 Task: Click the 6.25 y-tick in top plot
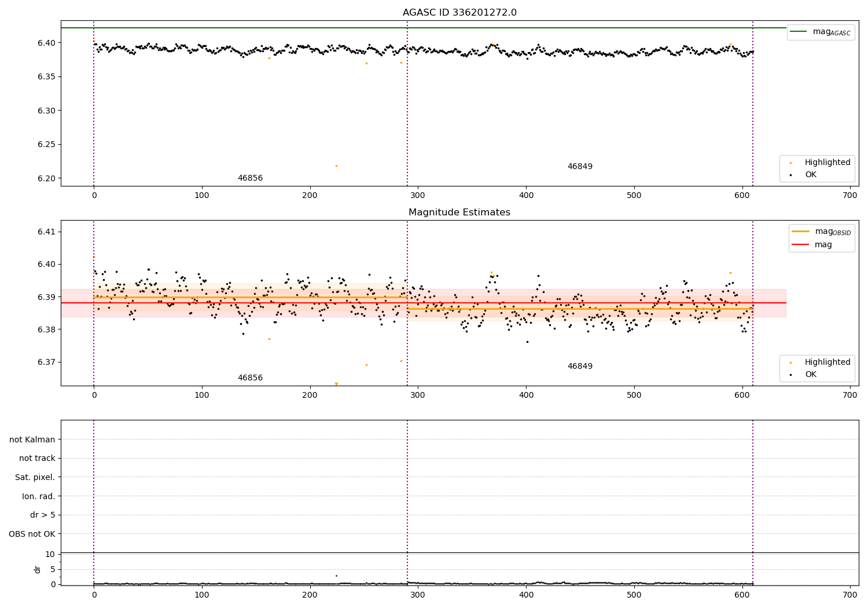point(47,144)
